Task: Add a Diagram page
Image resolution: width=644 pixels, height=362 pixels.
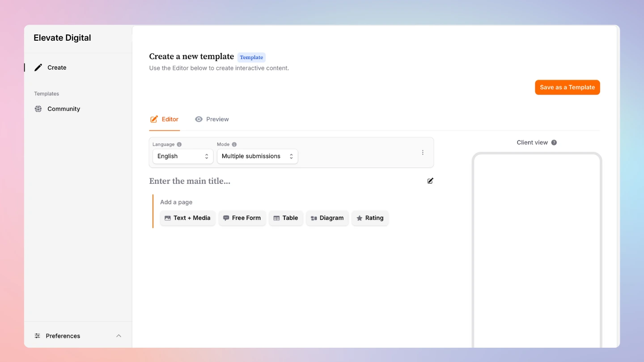Action: tap(327, 218)
